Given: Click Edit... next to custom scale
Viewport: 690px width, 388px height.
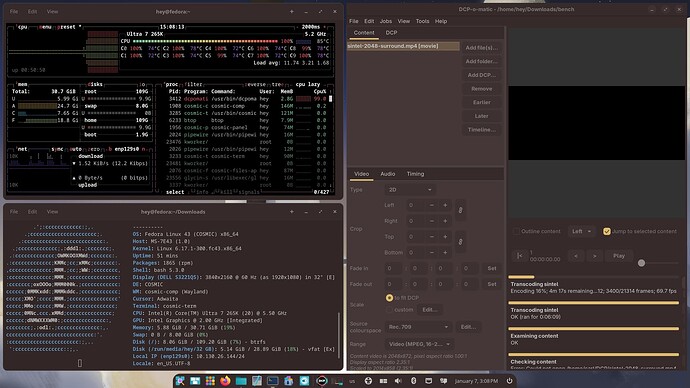Looking at the screenshot, I should 429,310.
